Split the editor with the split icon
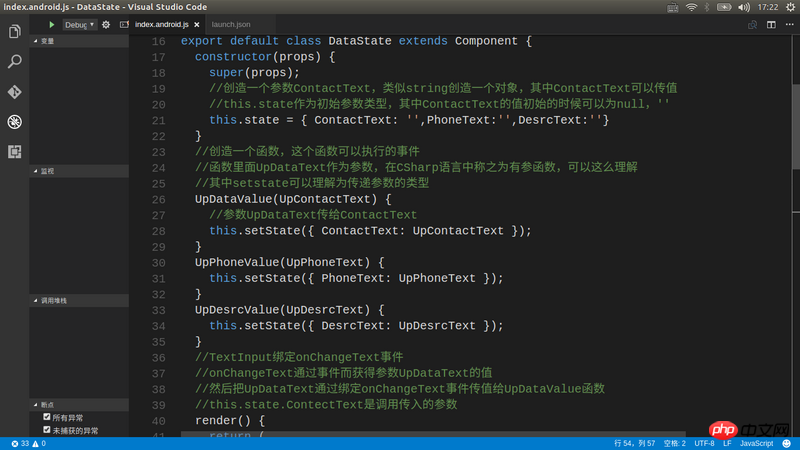Screen dimensions: 800x450 (x=771, y=24)
